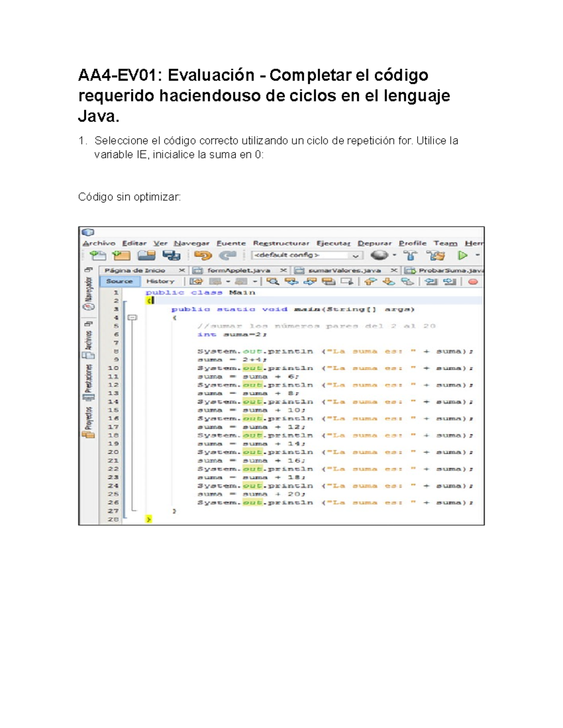
Task: Open the default config dropdown
Action: click(x=354, y=255)
